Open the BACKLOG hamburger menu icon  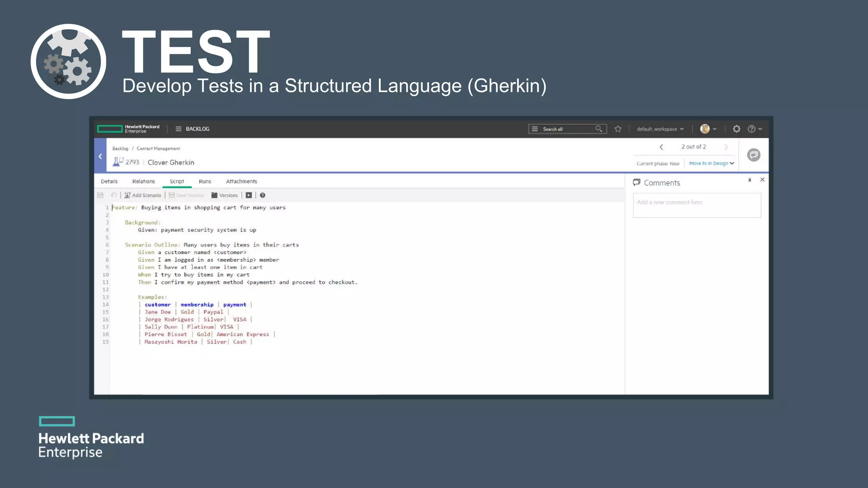pos(178,129)
